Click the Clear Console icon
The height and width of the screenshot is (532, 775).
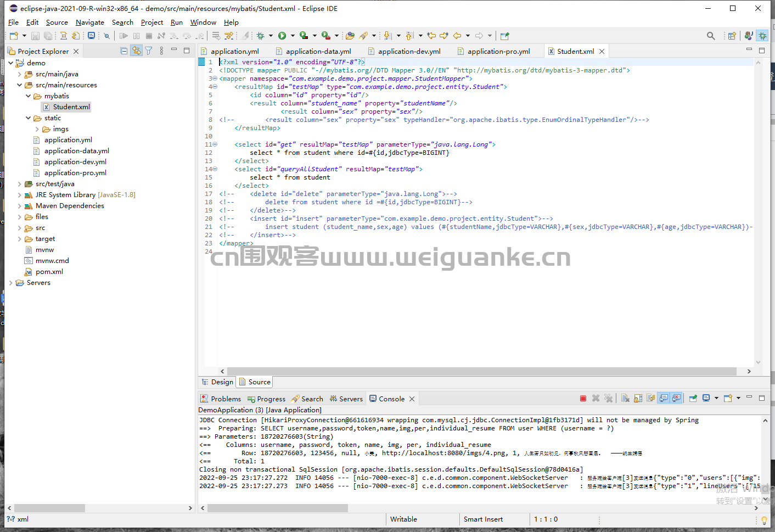coord(625,399)
